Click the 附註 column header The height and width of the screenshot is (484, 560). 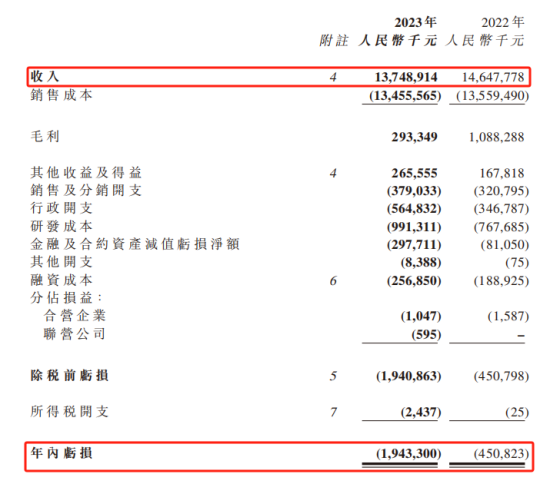coord(334,40)
